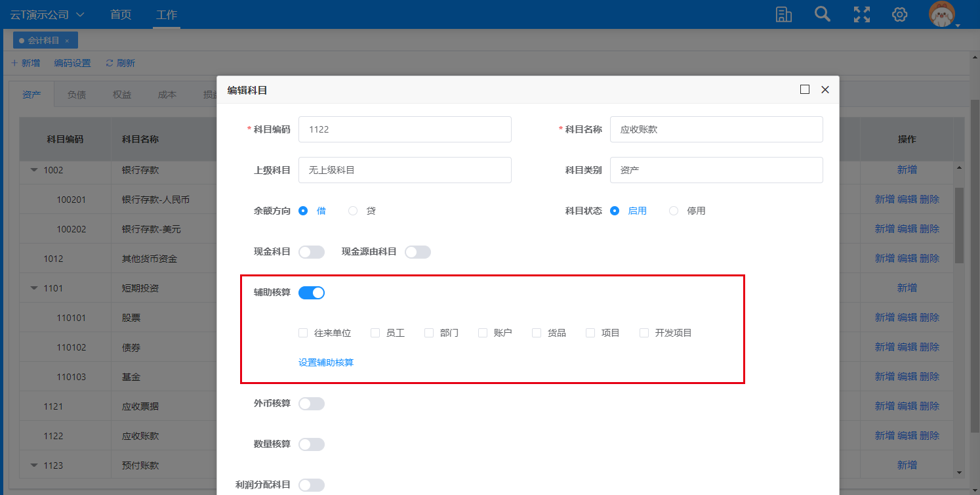Disable the 辅助核算 toggle switch
The image size is (980, 495).
pyautogui.click(x=312, y=293)
